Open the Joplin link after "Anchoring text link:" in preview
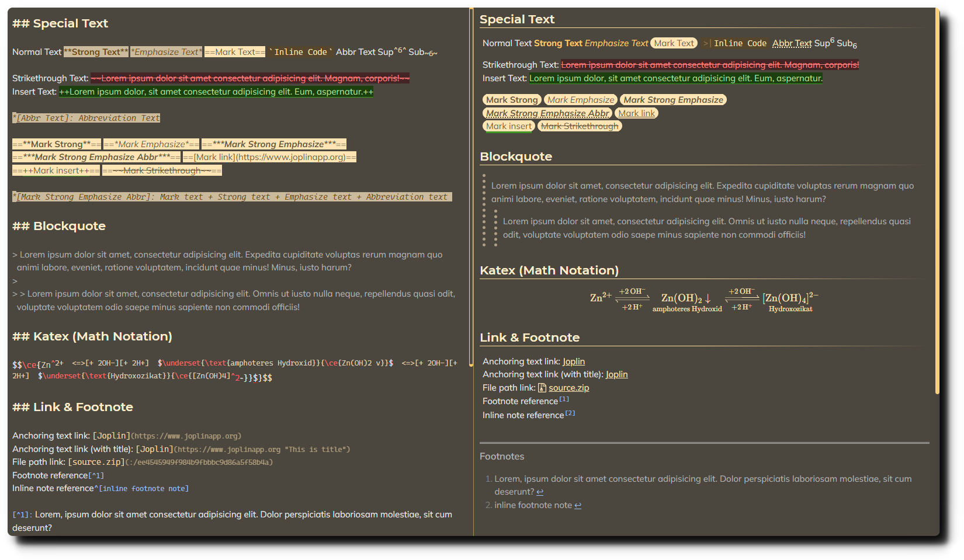Viewport: 964px width, 560px height. click(574, 361)
